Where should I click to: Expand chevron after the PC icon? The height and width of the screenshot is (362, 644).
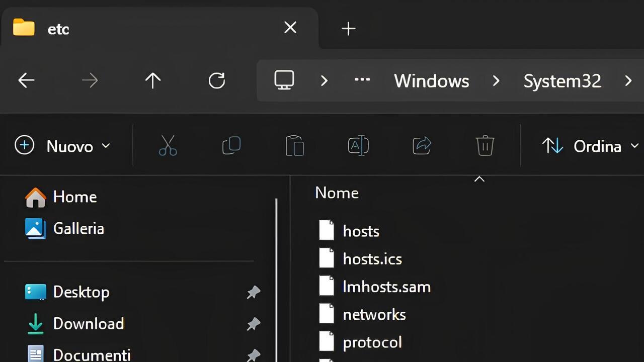tap(324, 80)
